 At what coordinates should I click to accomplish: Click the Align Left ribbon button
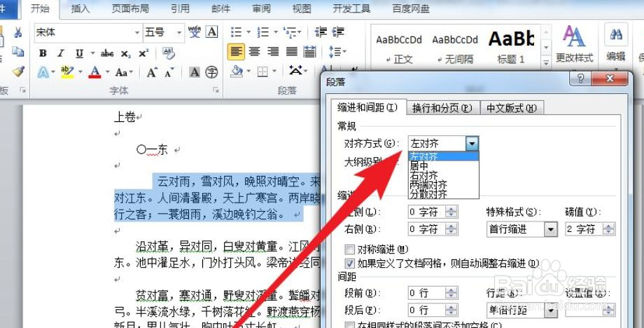236,52
